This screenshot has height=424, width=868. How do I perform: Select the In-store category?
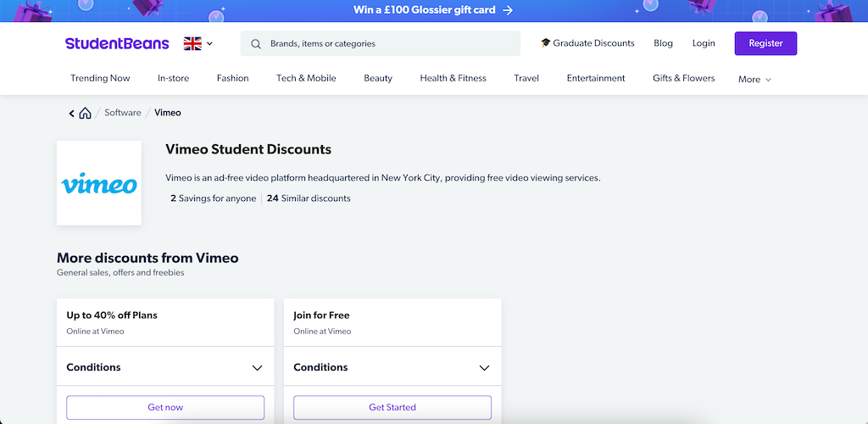pyautogui.click(x=173, y=78)
